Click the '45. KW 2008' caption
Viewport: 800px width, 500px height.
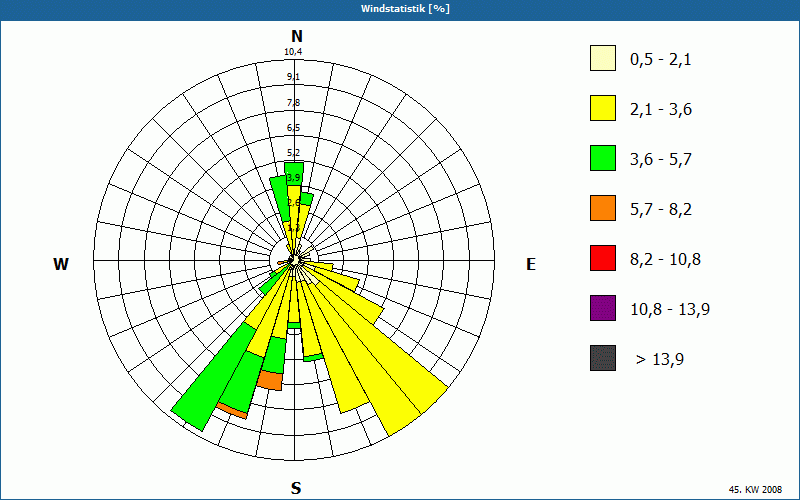click(755, 489)
